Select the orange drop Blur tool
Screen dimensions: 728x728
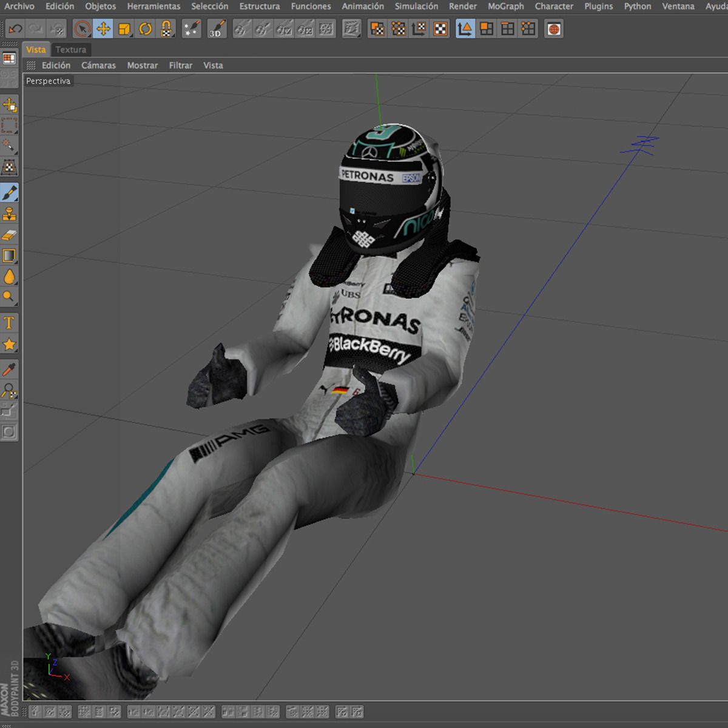9,276
